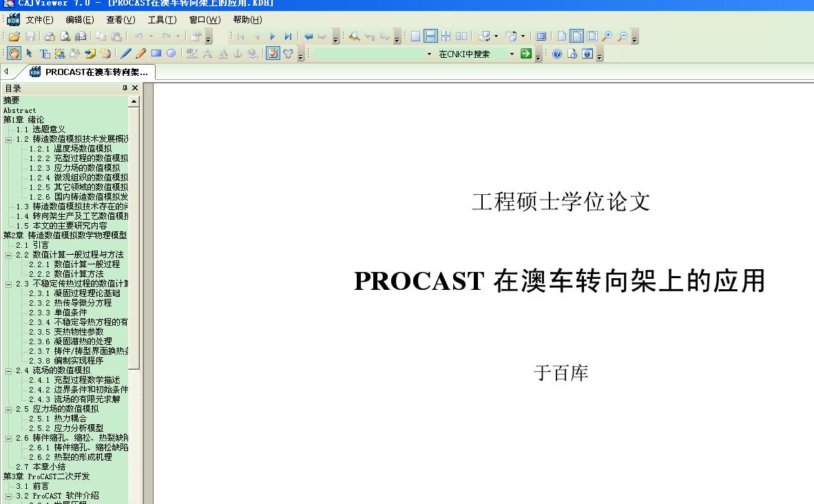Select the arrow pointer tool
This screenshot has height=504, width=814.
(30, 54)
